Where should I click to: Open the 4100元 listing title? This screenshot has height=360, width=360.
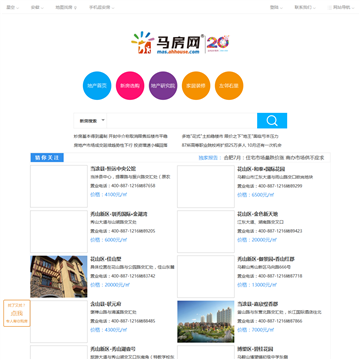pyautogui.click(x=113, y=169)
